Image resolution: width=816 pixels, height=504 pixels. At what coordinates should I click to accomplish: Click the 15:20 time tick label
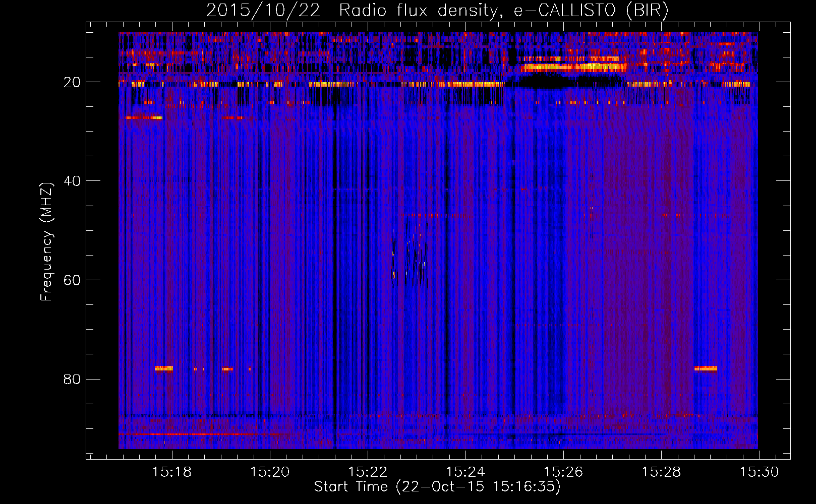(x=270, y=472)
